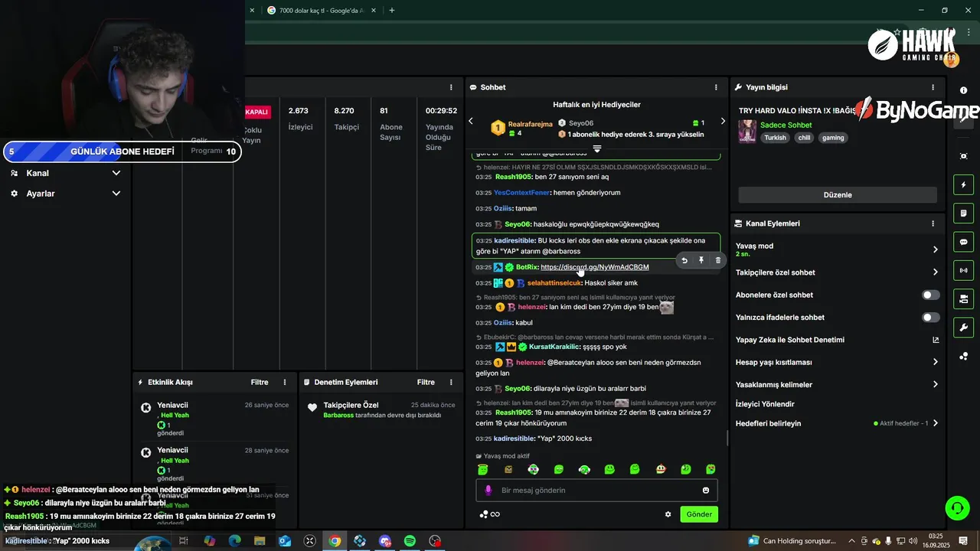Open the Denetim Eylemleri panel options menu
The image size is (980, 551).
451,382
